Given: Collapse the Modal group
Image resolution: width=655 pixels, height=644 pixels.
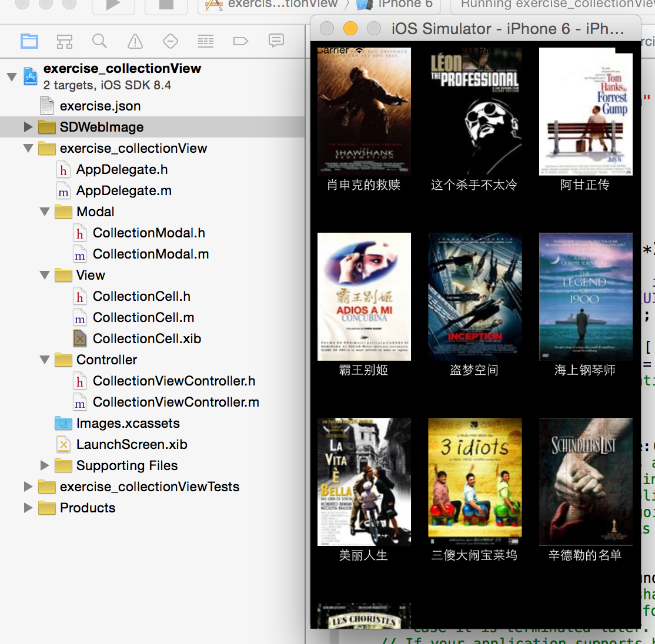Looking at the screenshot, I should tap(45, 212).
